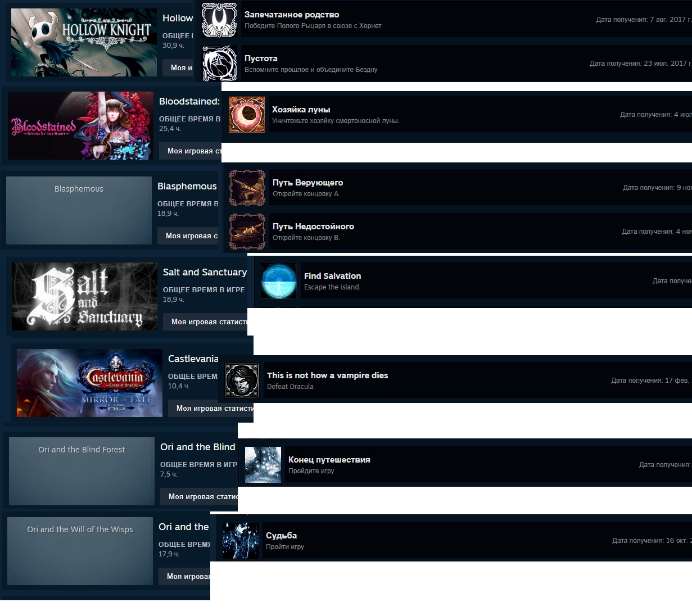This screenshot has height=616, width=692.
Task: Click Ori Wisps playtime '17,9 ч.'
Action: coord(169,554)
